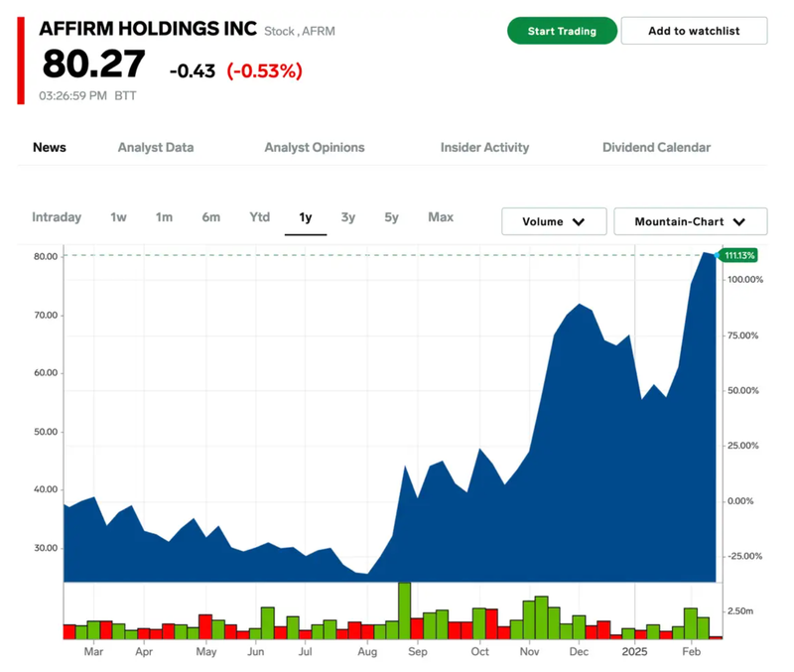Image resolution: width=794 pixels, height=672 pixels.
Task: Click the 25.00% axis label
Action: click(x=742, y=446)
